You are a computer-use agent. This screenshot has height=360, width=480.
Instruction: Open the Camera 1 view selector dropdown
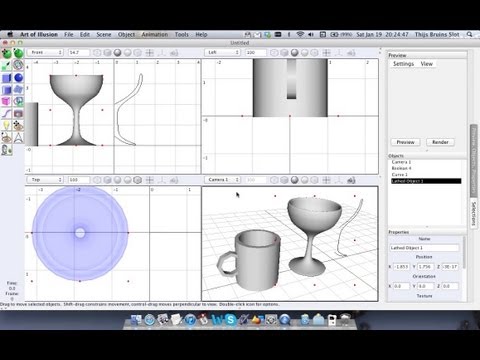[x=222, y=180]
